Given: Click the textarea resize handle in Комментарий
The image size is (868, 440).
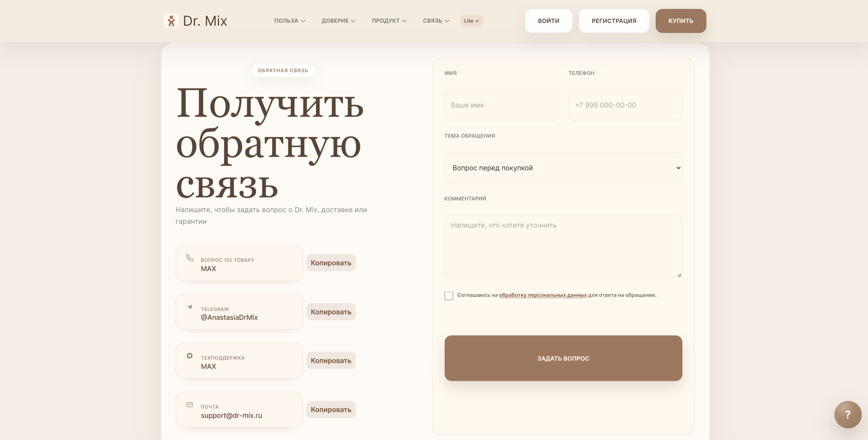Looking at the screenshot, I should pos(679,275).
